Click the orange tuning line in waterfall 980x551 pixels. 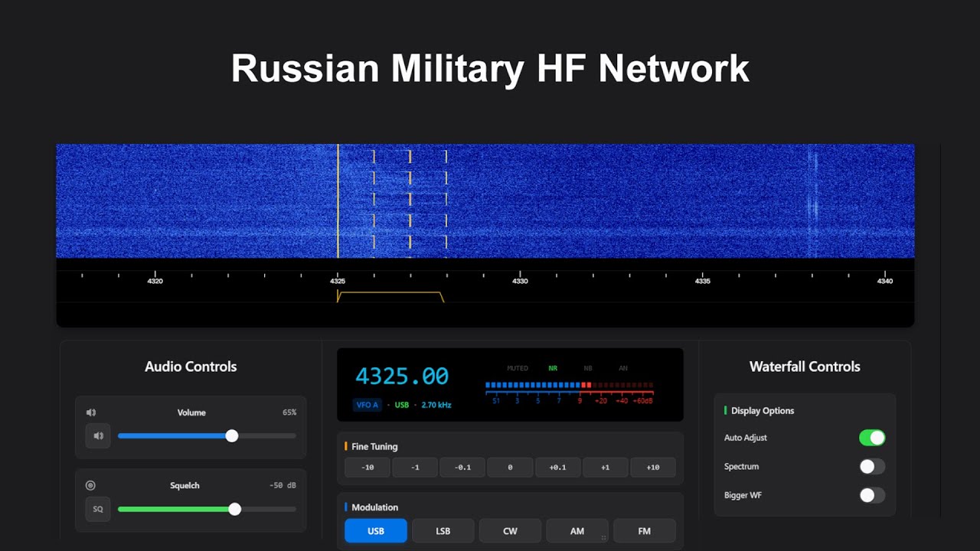click(338, 201)
